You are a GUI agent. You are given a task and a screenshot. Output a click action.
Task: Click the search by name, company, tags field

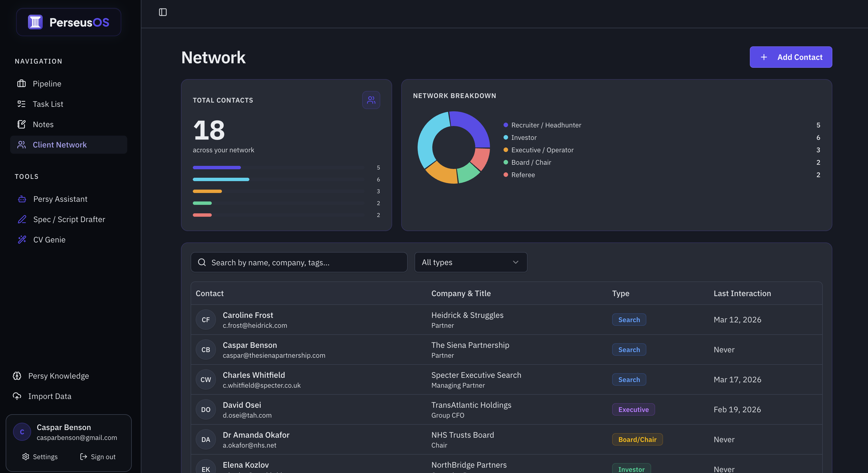(x=299, y=262)
